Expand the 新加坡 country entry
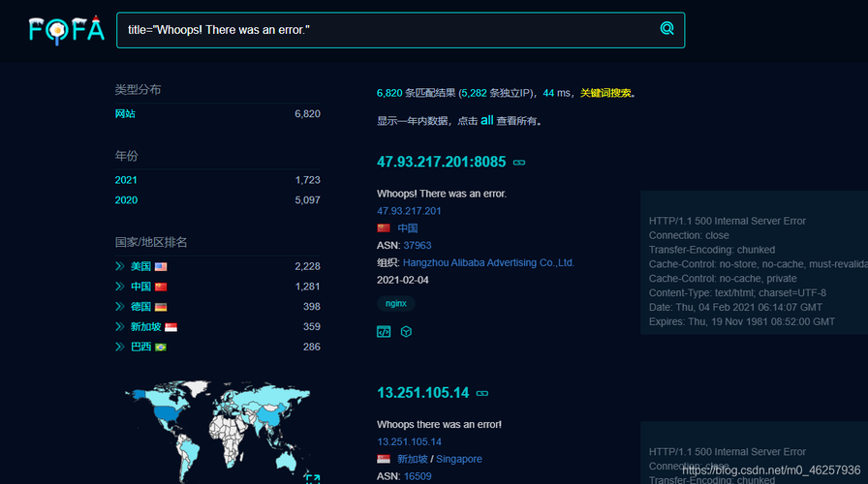868x484 pixels. point(119,326)
